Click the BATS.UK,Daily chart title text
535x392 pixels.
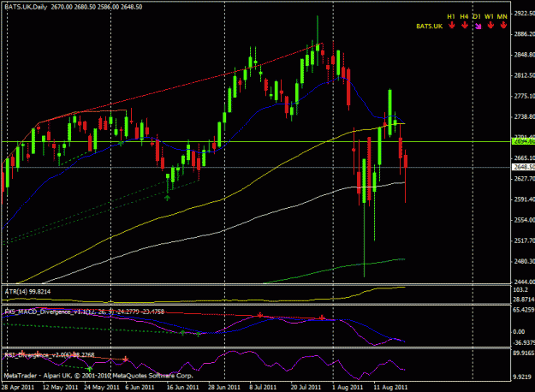coord(26,7)
